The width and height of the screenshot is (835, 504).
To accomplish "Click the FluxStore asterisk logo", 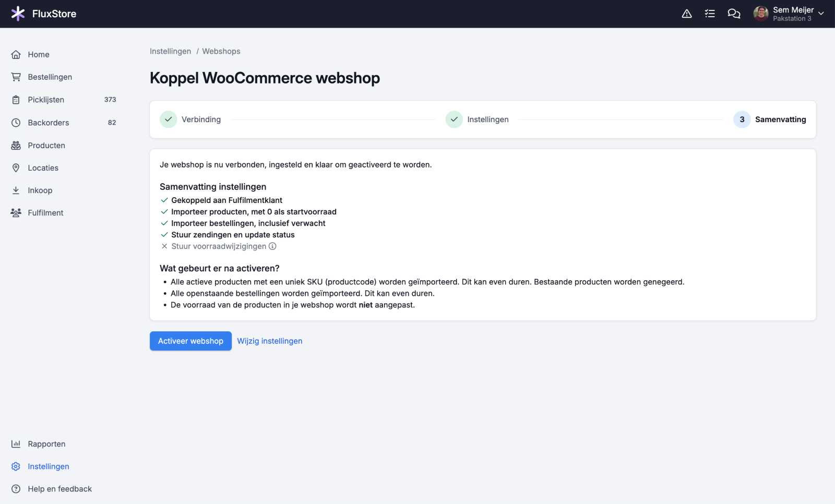I will tap(18, 14).
